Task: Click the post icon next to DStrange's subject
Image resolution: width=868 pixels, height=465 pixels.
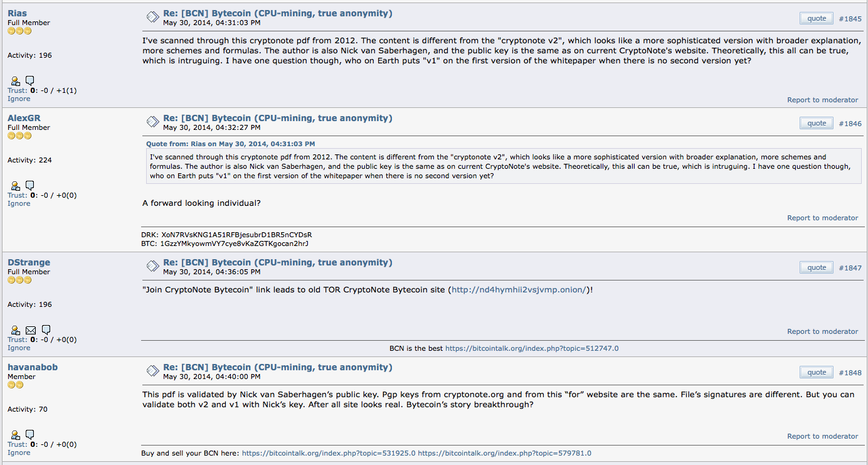Action: pyautogui.click(x=152, y=266)
